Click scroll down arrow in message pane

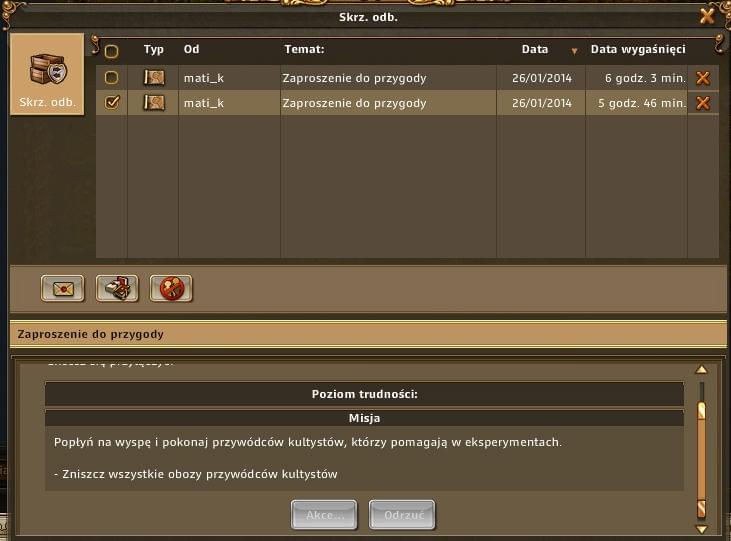point(701,529)
